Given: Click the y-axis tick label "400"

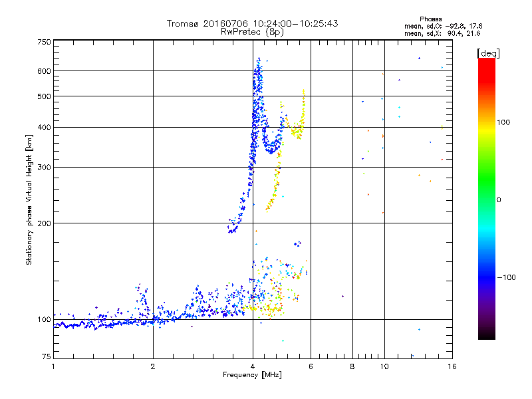Looking at the screenshot, I should pos(44,128).
